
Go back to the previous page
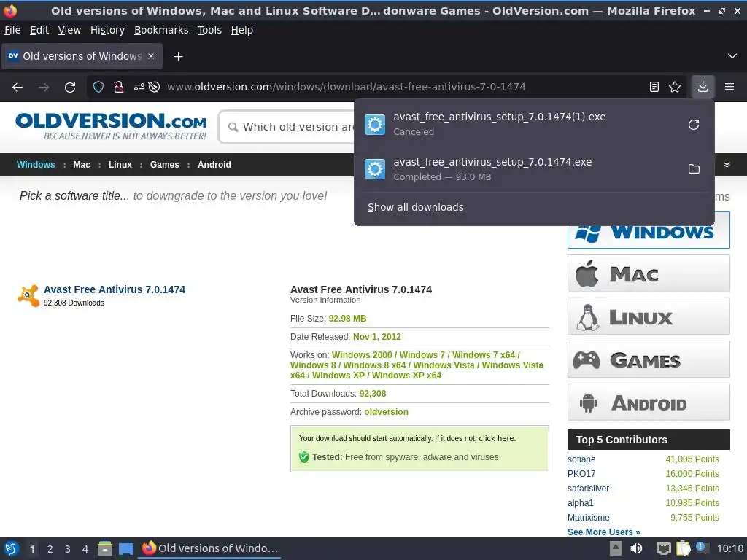pos(18,87)
